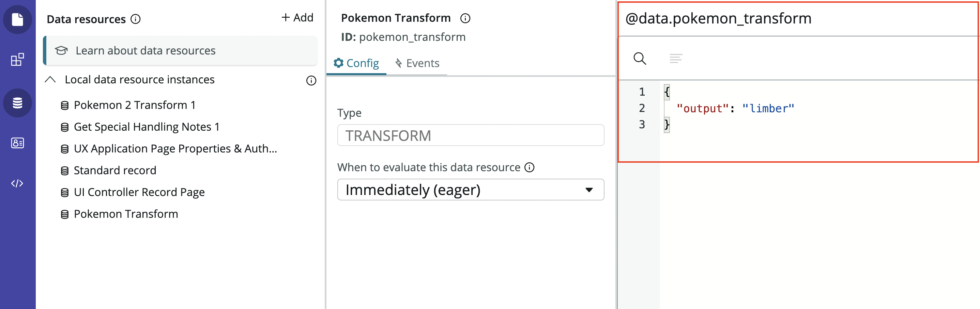This screenshot has width=980, height=309.
Task: Select Pokemon 2 Transform 1 resource
Action: tap(134, 105)
